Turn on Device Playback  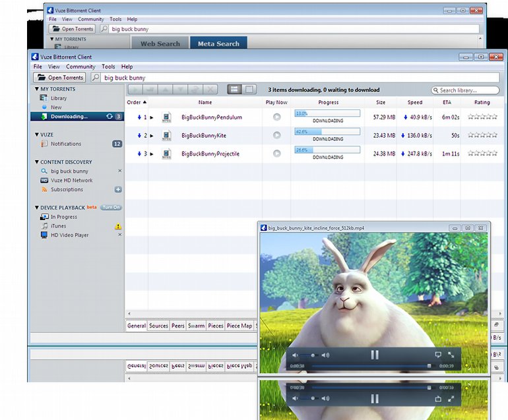coord(111,207)
